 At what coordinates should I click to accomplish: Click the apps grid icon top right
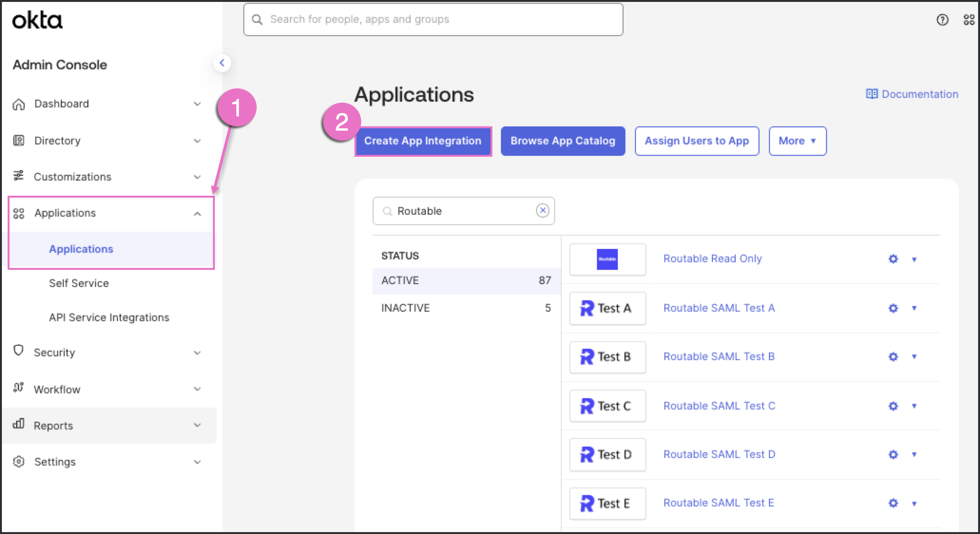click(x=969, y=20)
